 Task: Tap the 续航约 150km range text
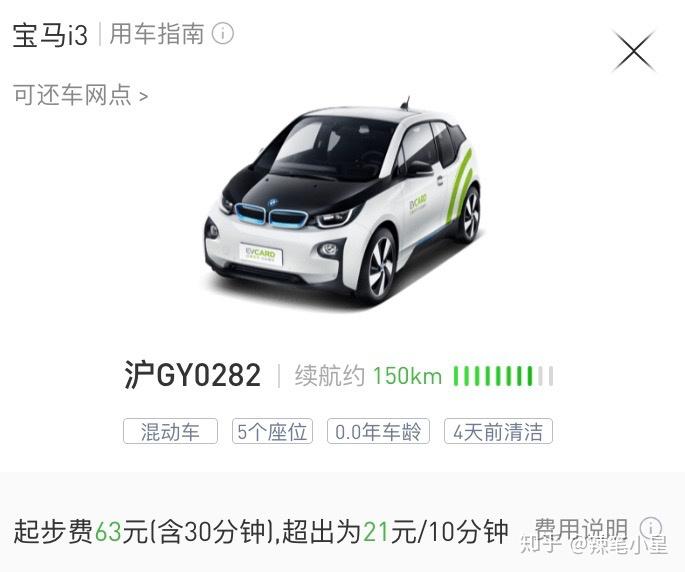pos(368,376)
